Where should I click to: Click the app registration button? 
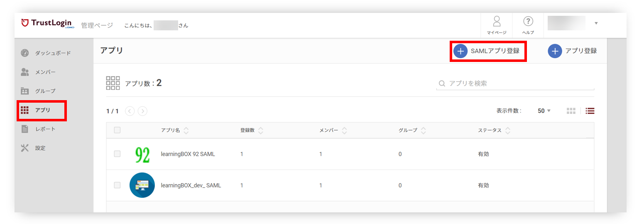572,51
